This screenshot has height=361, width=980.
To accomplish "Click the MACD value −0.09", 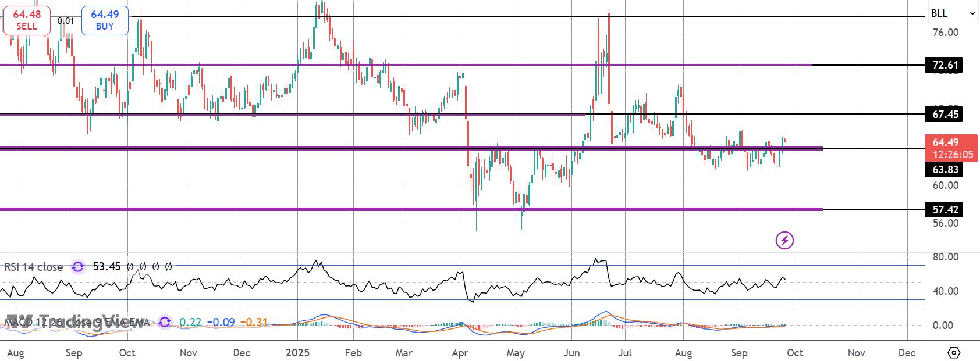I will pos(220,321).
